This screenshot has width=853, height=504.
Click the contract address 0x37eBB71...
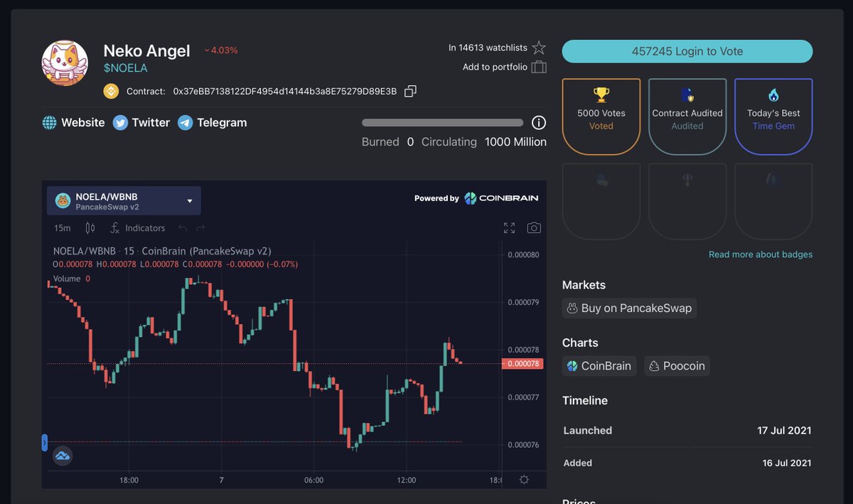(x=285, y=91)
